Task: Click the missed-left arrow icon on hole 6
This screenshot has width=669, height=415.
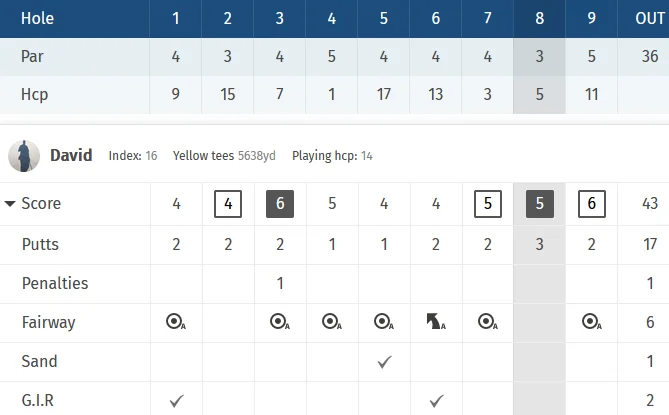Action: [436, 322]
